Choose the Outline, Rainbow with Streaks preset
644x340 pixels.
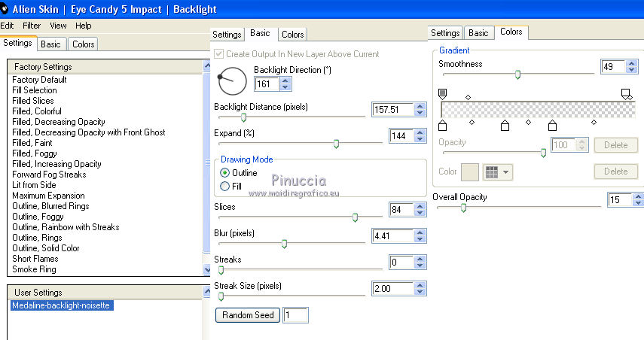tap(66, 227)
